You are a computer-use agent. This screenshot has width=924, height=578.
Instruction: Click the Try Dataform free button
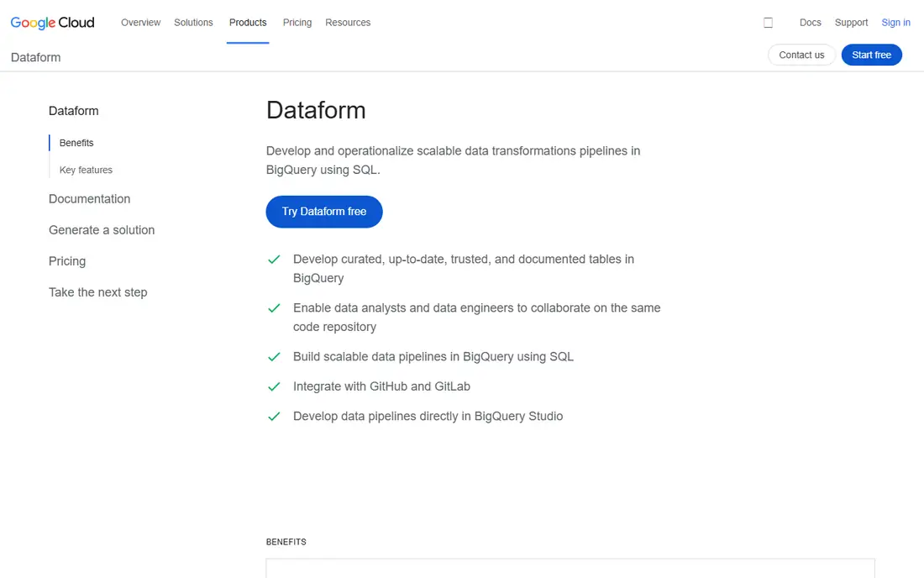tap(324, 212)
